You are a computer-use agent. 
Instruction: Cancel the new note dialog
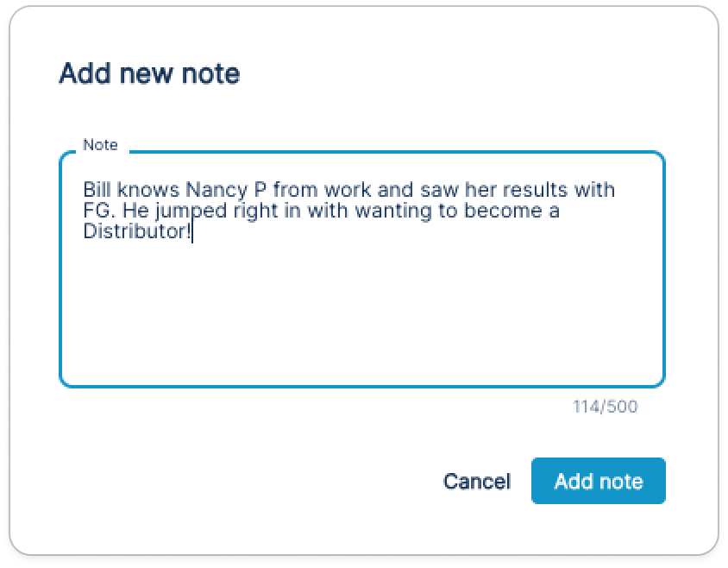(476, 481)
